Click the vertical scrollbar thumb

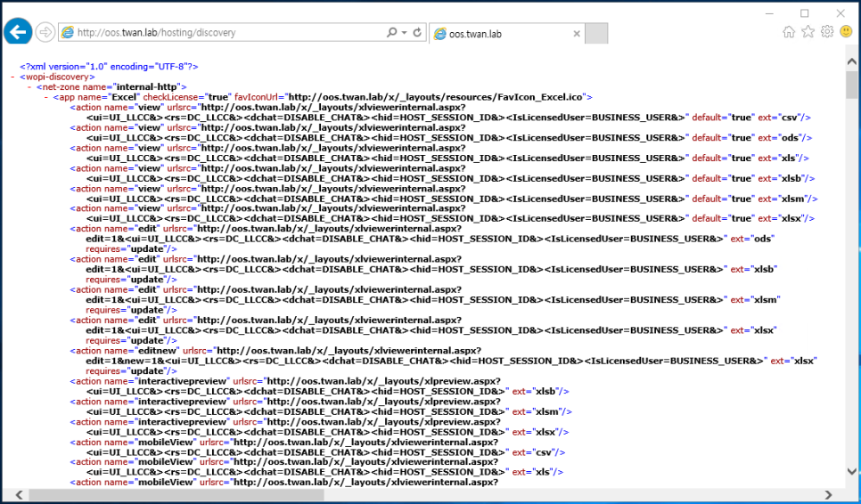(852, 85)
